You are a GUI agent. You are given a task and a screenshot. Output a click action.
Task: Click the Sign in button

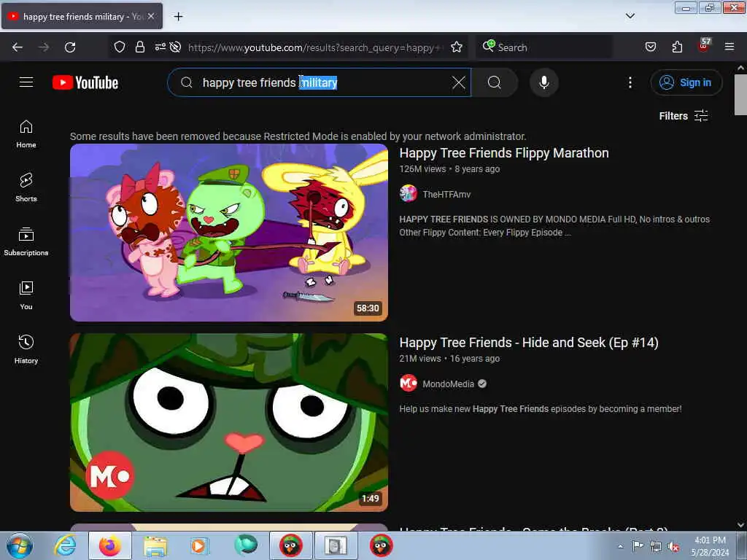pyautogui.click(x=686, y=82)
